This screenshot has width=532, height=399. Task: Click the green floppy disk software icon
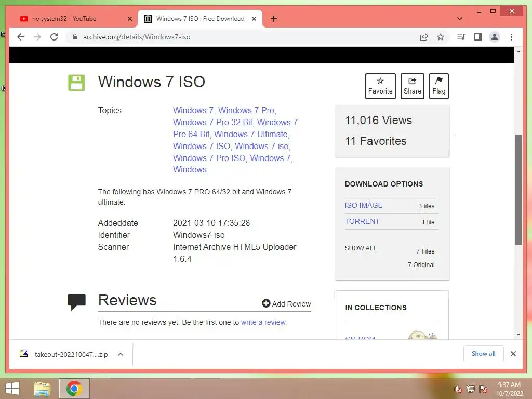tap(76, 83)
